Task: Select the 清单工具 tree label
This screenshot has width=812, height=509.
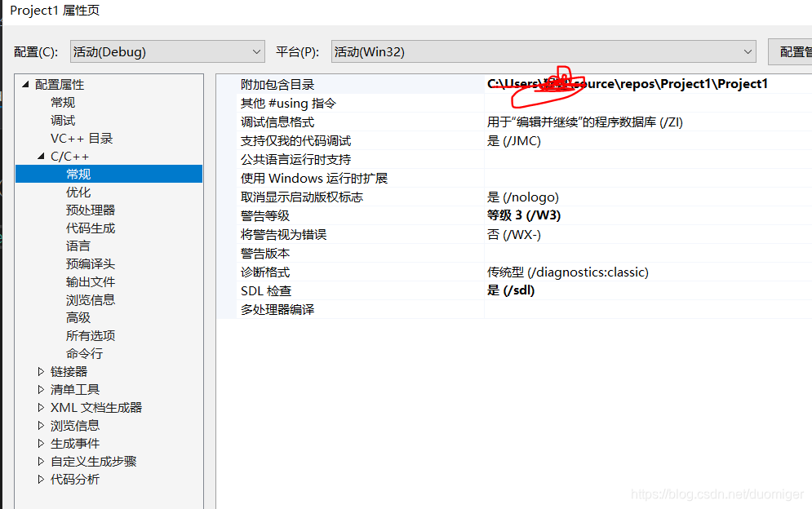Action: click(75, 389)
